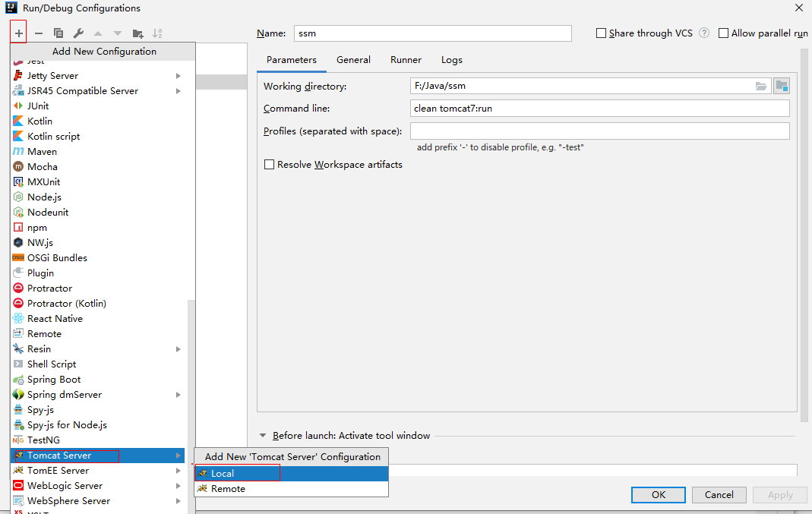Screen dimensions: 812x514
Task: Choose Mocha configuration type
Action: click(x=98, y=167)
